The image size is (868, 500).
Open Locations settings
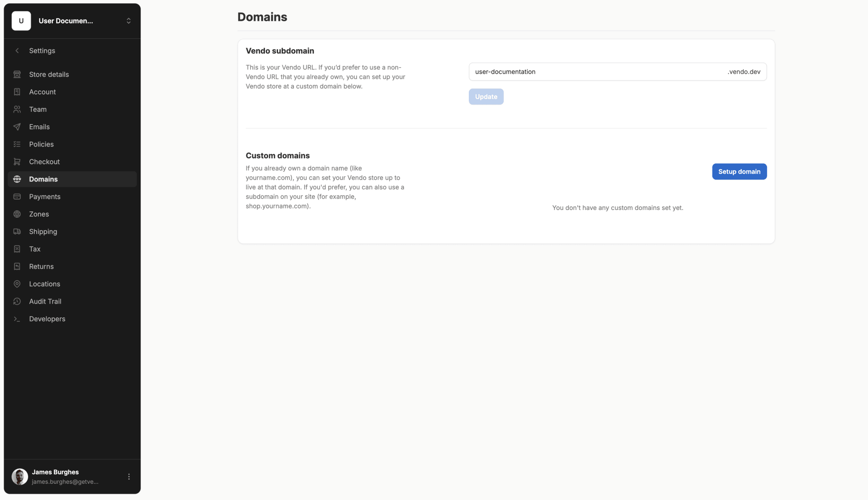[x=72, y=284]
